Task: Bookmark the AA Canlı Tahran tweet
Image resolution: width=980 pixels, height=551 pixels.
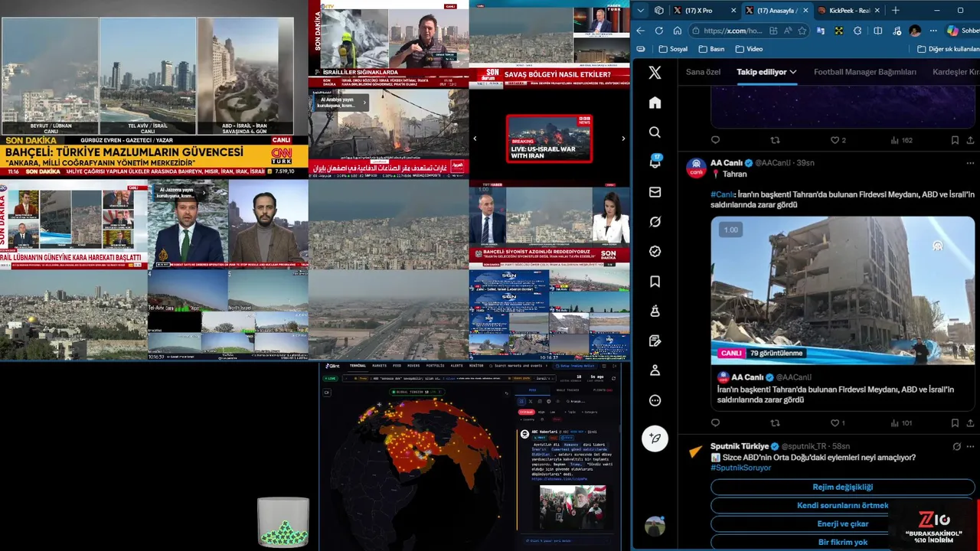Action: 955,422
